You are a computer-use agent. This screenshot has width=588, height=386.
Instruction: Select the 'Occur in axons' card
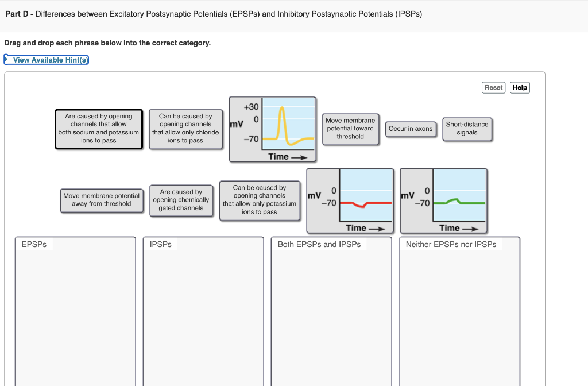[411, 129]
